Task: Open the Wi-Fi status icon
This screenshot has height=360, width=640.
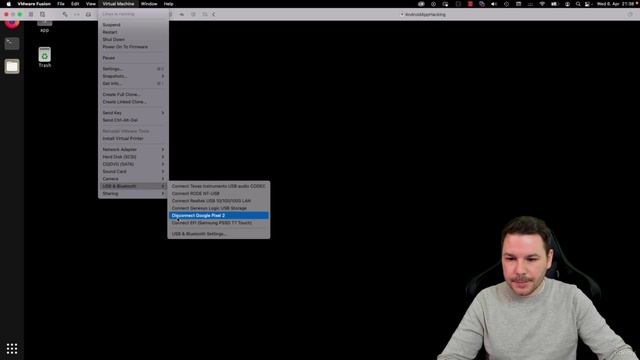Action: (542, 4)
